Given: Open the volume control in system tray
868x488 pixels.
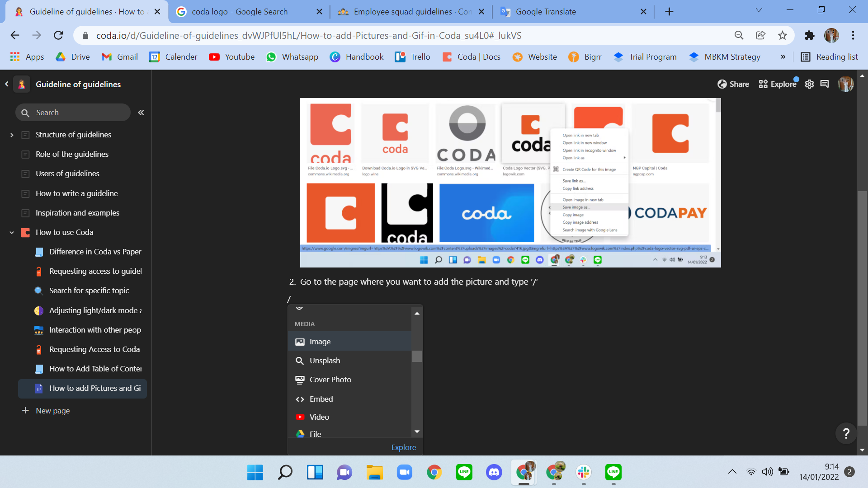Looking at the screenshot, I should [767, 472].
